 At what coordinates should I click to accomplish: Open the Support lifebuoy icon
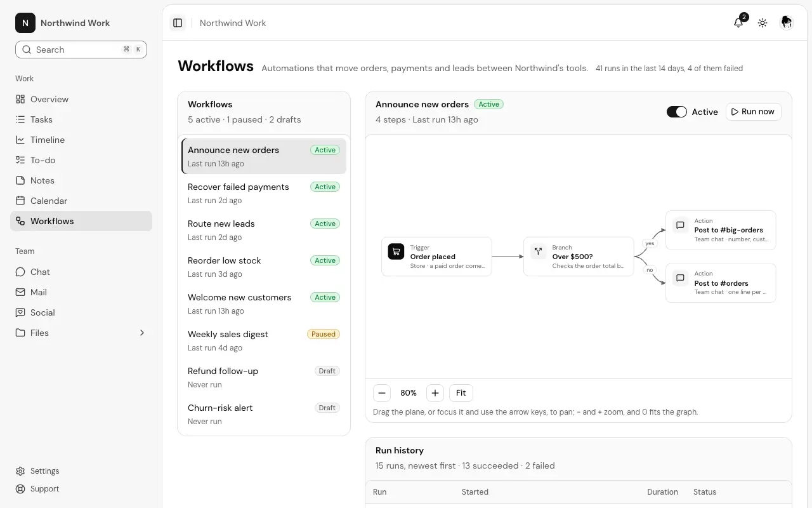coord(20,489)
